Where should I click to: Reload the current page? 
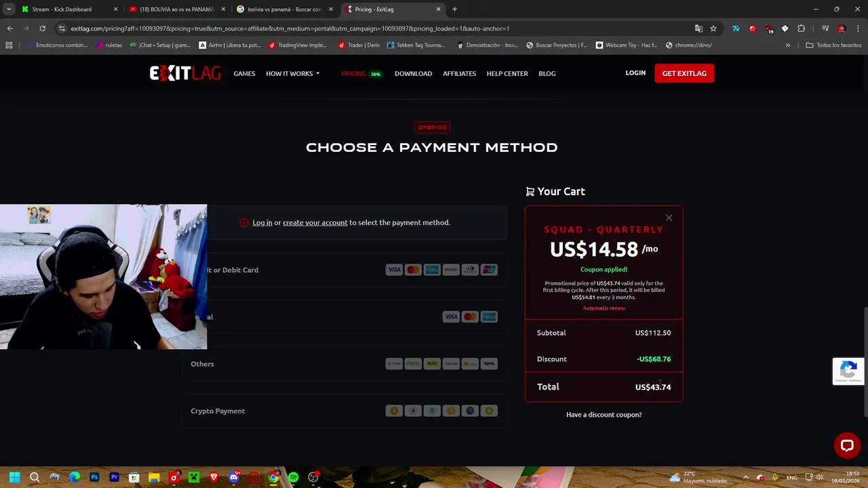(x=42, y=28)
